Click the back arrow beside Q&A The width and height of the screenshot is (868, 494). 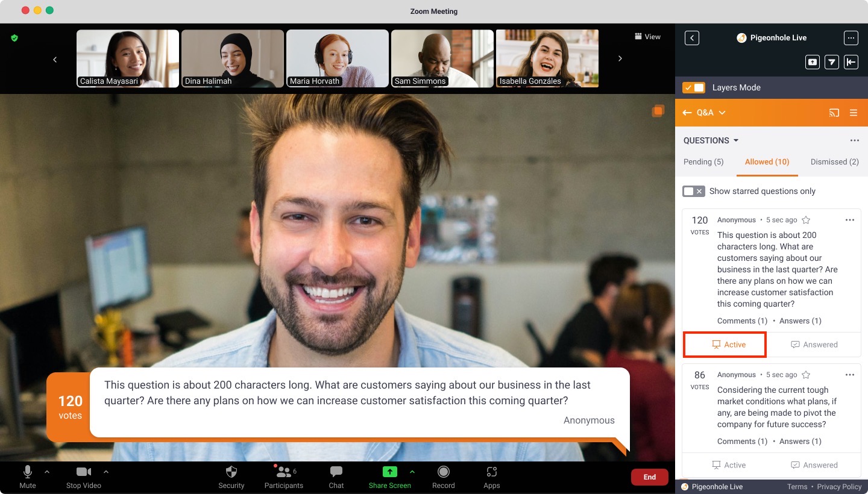pyautogui.click(x=687, y=113)
